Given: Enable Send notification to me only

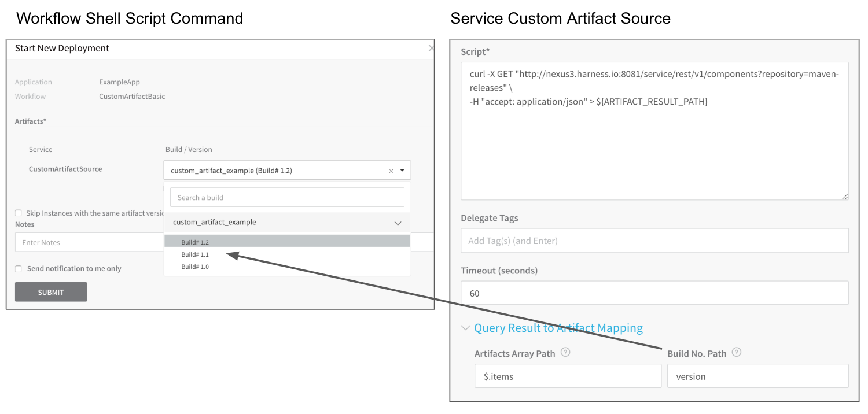Looking at the screenshot, I should (19, 268).
